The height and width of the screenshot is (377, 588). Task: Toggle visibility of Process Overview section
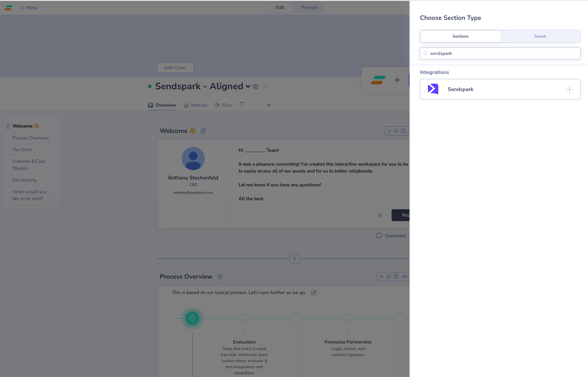coord(405,277)
